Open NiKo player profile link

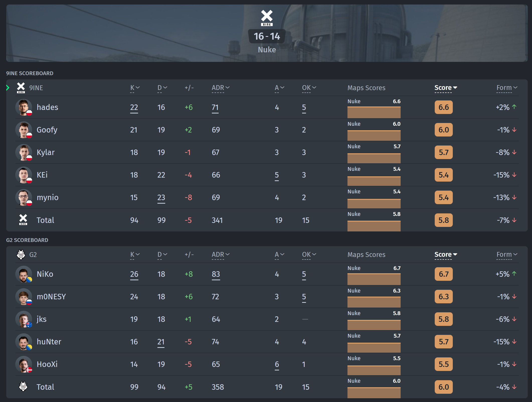[x=45, y=274]
